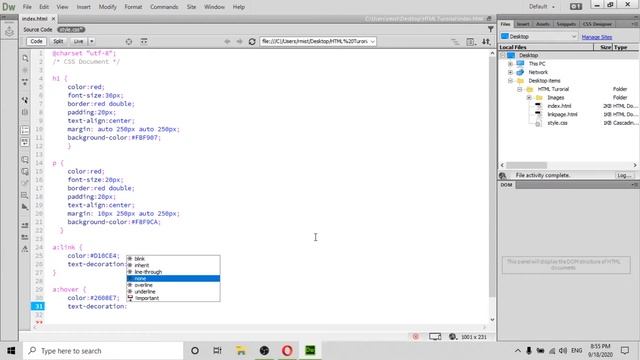The width and height of the screenshot is (640, 360).
Task: Click the red error indicator in status bar
Action: pyautogui.click(x=416, y=337)
